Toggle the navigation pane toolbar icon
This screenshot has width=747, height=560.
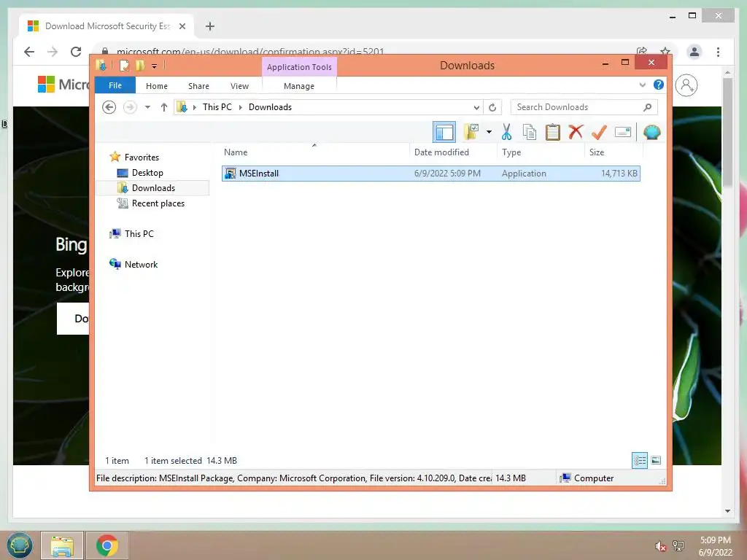pyautogui.click(x=444, y=132)
